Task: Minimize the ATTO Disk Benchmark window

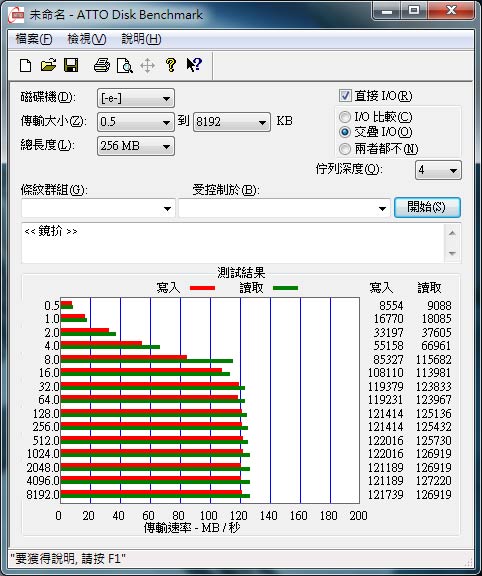Action: tap(387, 11)
